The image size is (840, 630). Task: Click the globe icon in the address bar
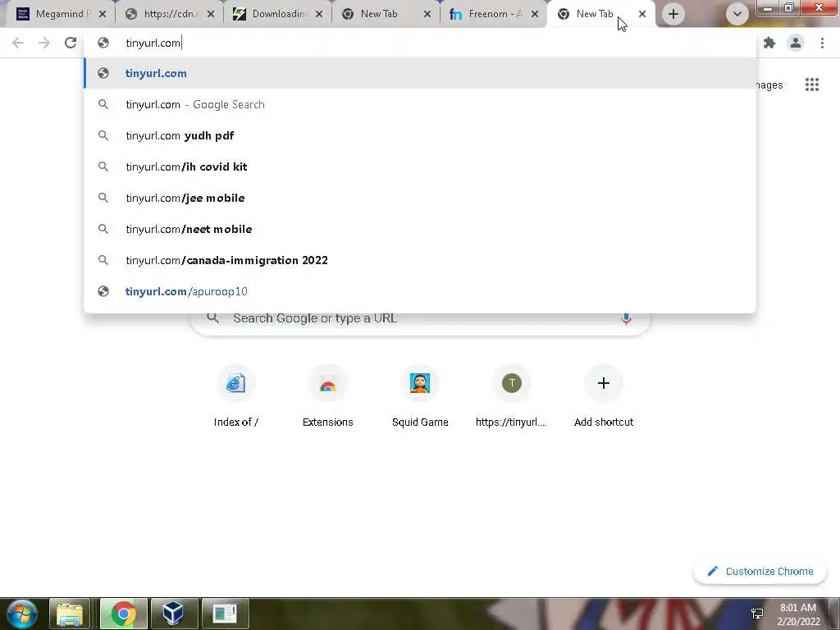coord(103,43)
